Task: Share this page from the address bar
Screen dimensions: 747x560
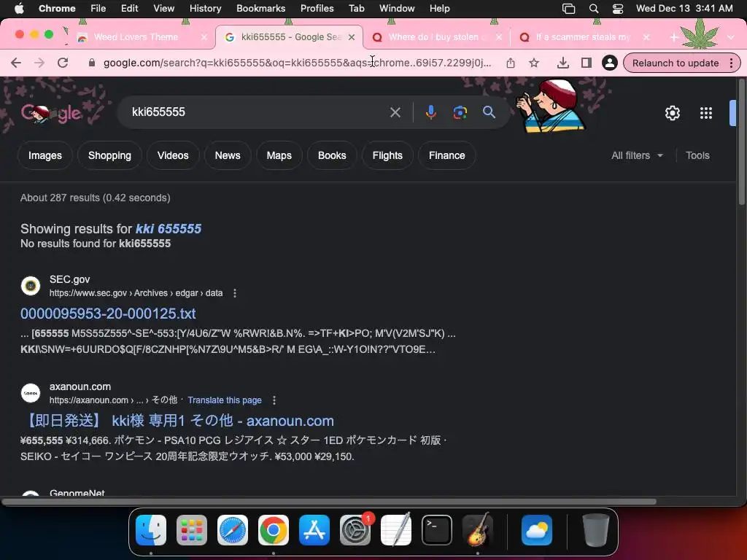Action: coord(510,63)
